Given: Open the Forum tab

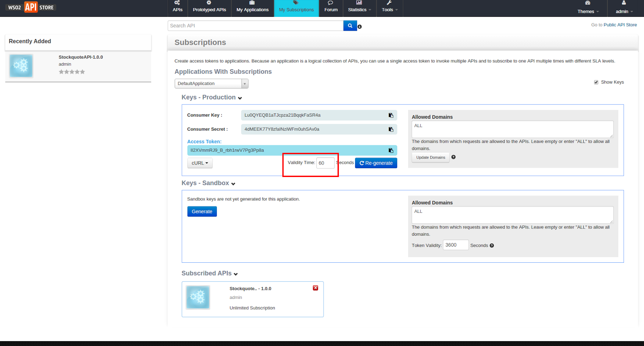Looking at the screenshot, I should pos(331,8).
